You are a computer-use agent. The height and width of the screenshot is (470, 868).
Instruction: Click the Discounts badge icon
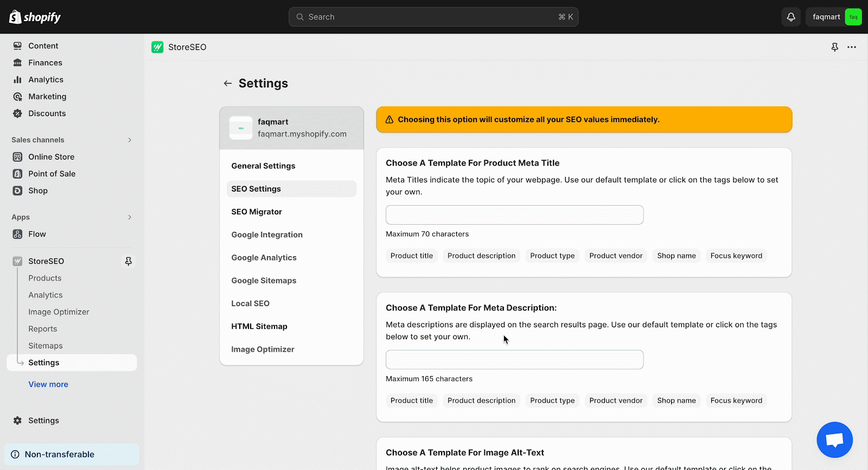point(17,113)
